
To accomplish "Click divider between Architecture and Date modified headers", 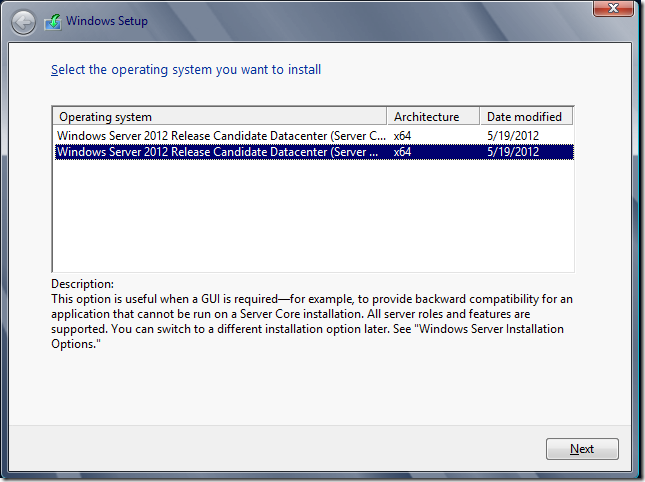I will click(x=480, y=117).
